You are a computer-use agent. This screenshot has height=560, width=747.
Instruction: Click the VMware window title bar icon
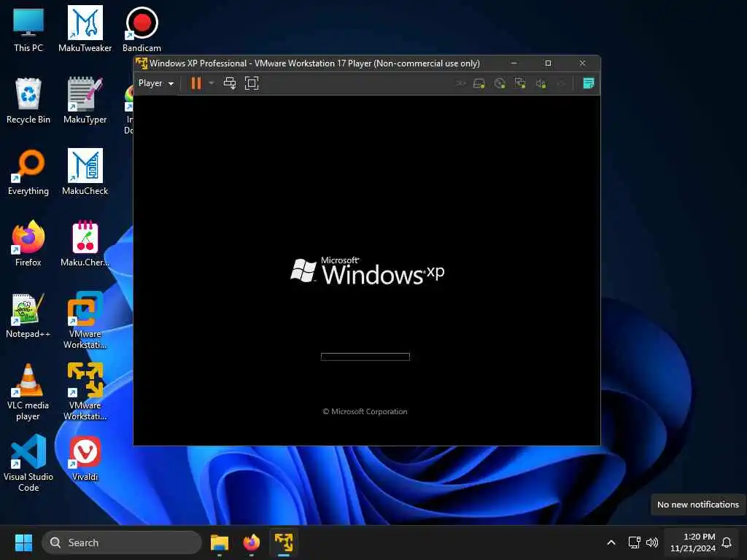click(x=142, y=63)
